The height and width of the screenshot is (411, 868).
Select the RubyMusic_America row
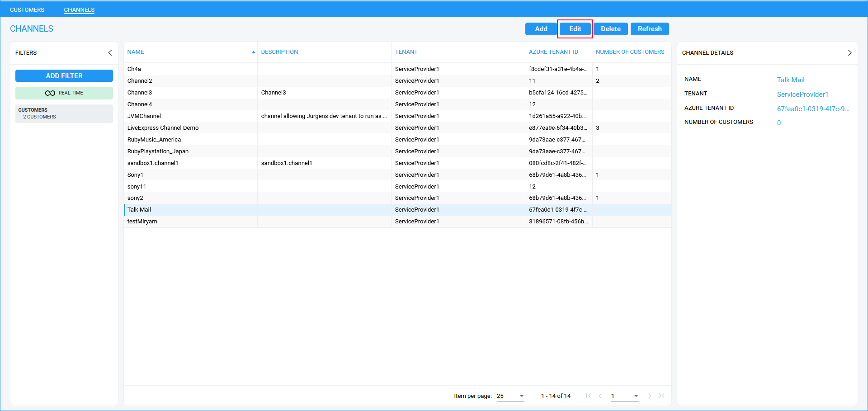tap(397, 140)
